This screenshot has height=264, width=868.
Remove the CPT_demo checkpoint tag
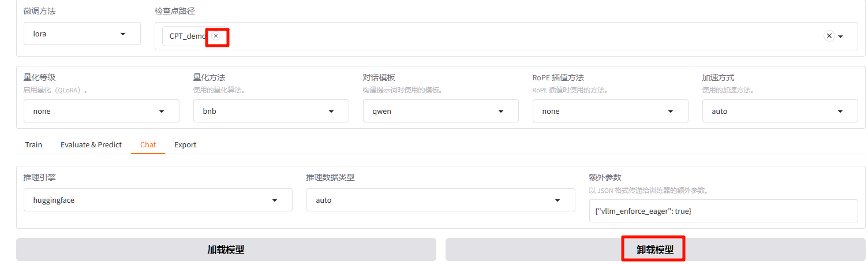[216, 36]
